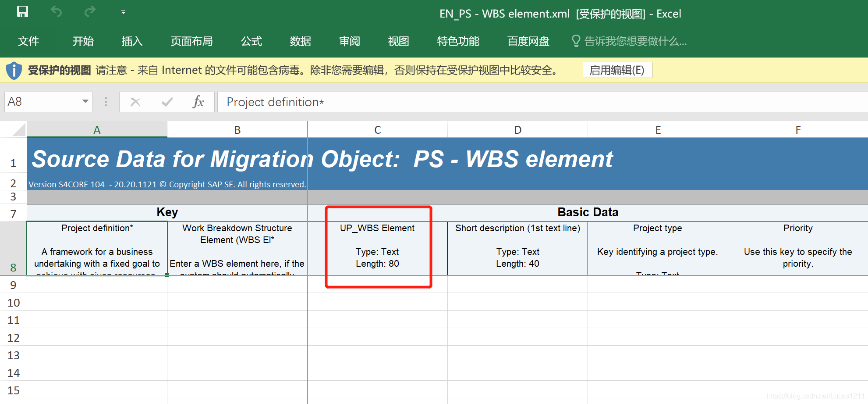This screenshot has width=868, height=404.
Task: Click the Undo arrow icon
Action: (56, 12)
